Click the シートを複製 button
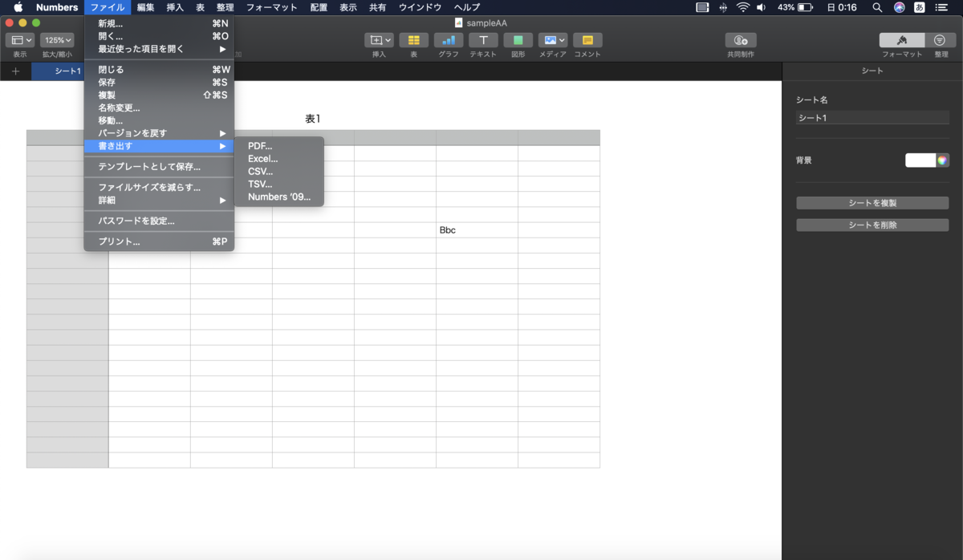Viewport: 963px width, 560px height. pos(872,203)
